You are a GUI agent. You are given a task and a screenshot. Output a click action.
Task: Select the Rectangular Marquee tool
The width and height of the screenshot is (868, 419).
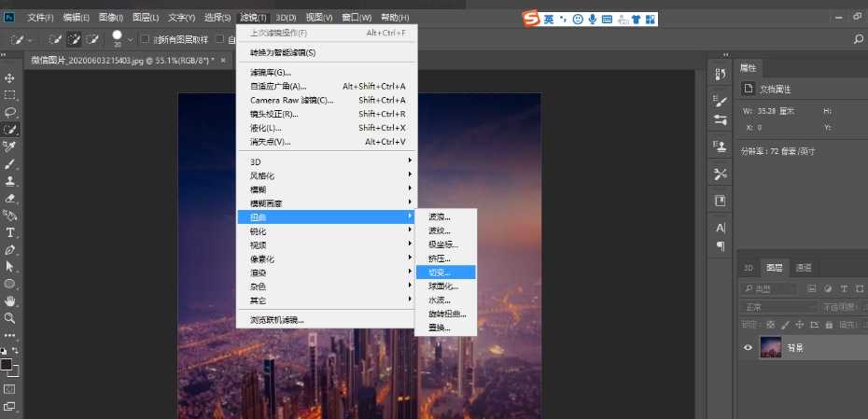10,94
